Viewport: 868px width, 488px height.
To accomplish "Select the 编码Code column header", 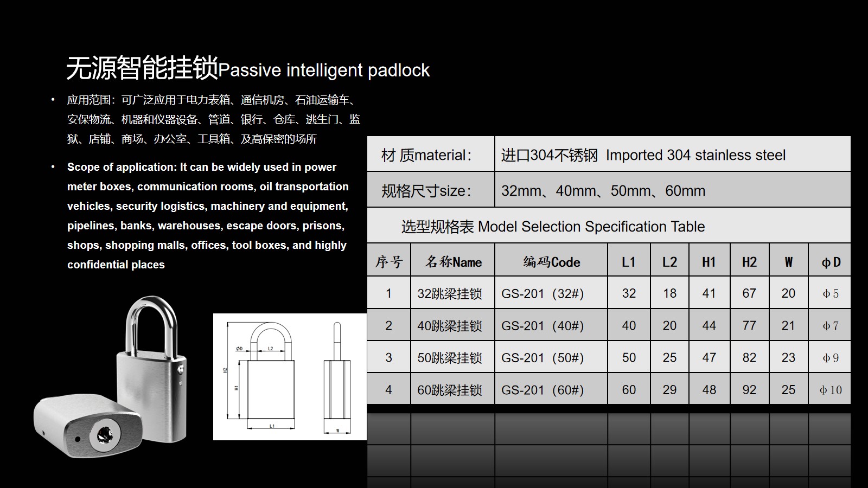I will pyautogui.click(x=551, y=262).
